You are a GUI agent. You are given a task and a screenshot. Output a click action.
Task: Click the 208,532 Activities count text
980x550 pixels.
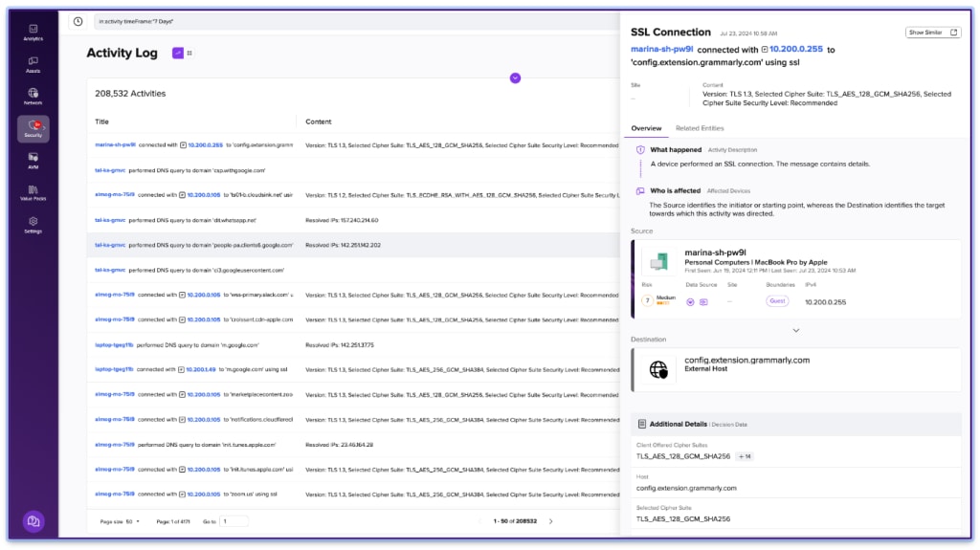(130, 94)
